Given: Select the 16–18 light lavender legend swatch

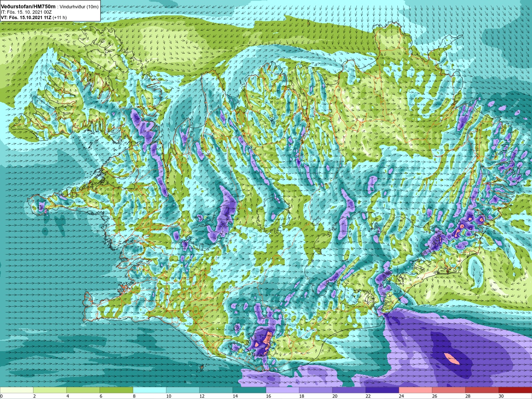Looking at the screenshot, I should point(283,390).
